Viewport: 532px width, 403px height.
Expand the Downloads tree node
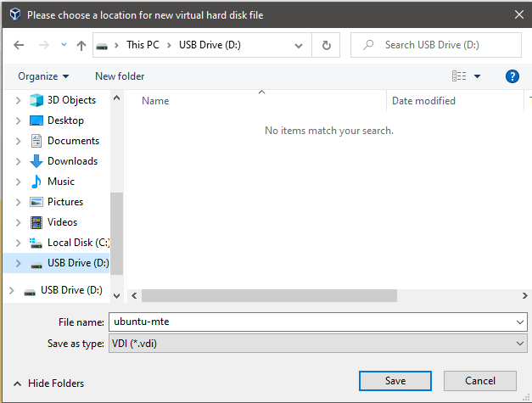pos(18,161)
